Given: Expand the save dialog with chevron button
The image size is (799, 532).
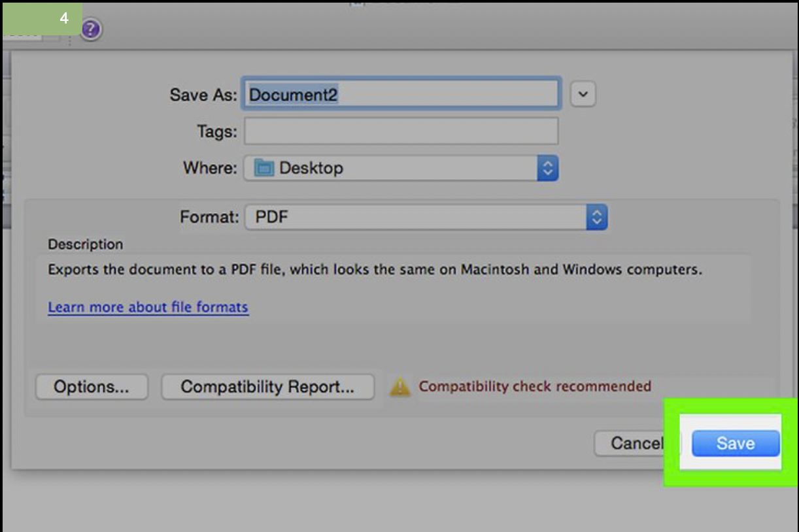Looking at the screenshot, I should (x=583, y=95).
